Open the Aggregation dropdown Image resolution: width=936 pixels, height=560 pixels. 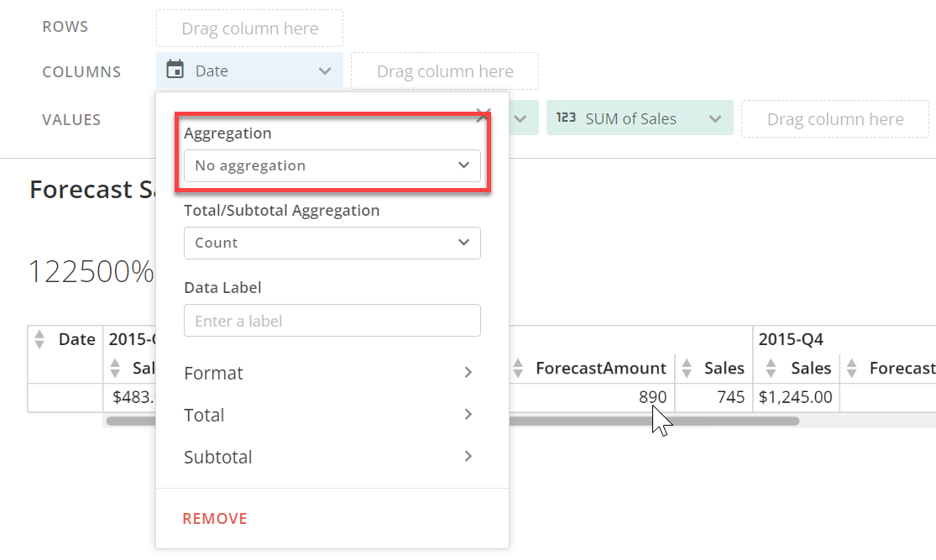click(x=332, y=165)
